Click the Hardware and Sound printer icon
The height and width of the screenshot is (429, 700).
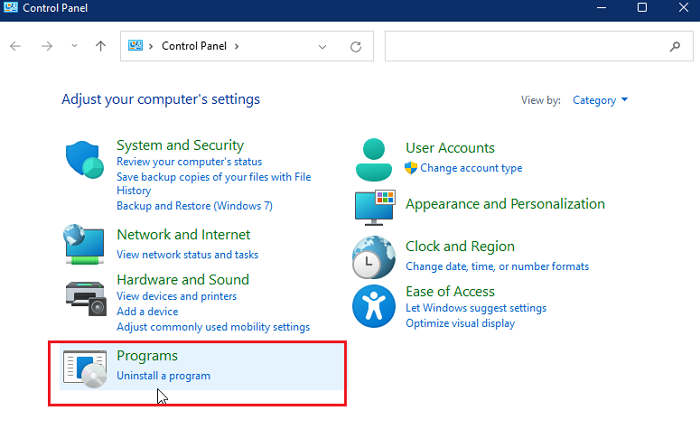coord(85,295)
